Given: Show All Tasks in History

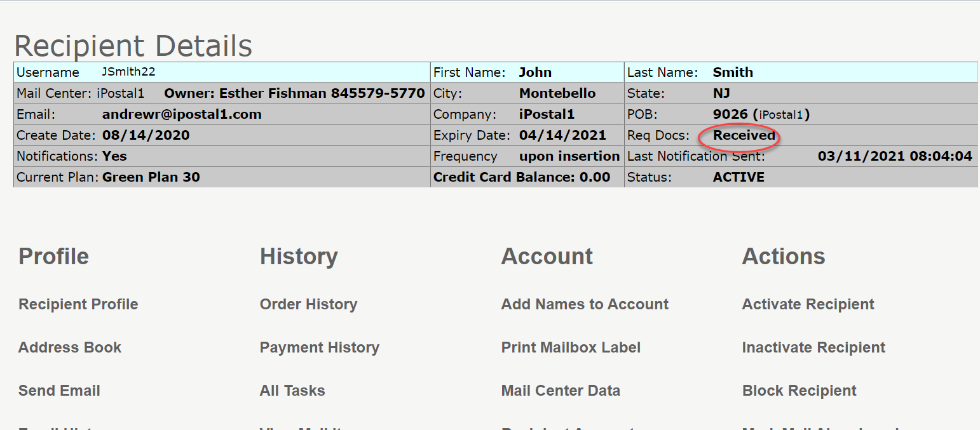Looking at the screenshot, I should click(x=292, y=390).
